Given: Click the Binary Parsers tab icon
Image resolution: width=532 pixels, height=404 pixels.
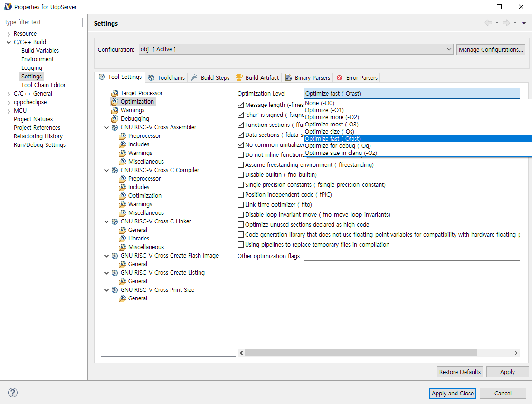Looking at the screenshot, I should (x=288, y=78).
